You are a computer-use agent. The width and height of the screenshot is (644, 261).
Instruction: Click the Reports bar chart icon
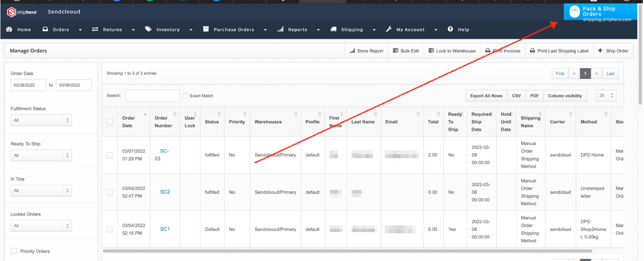[x=280, y=29]
